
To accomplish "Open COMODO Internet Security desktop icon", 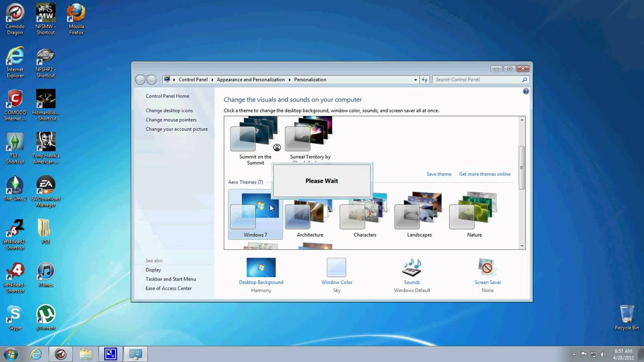I will (15, 106).
